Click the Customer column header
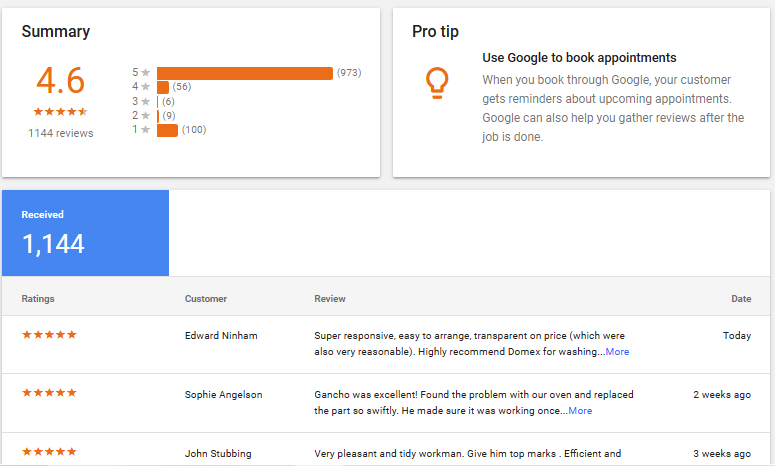775x466 pixels. (206, 298)
